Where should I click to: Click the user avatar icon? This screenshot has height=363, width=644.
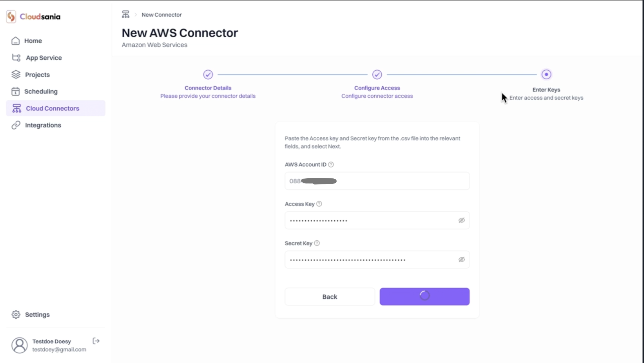(x=20, y=345)
